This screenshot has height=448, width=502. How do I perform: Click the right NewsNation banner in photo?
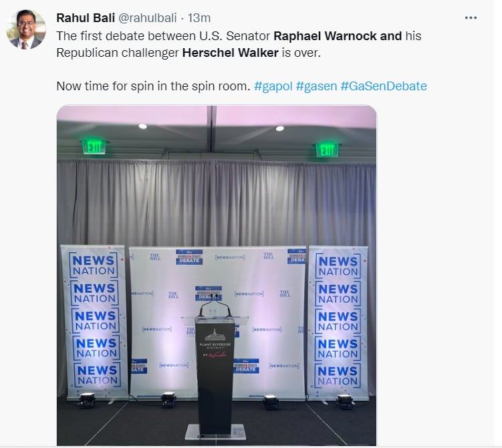pos(338,322)
